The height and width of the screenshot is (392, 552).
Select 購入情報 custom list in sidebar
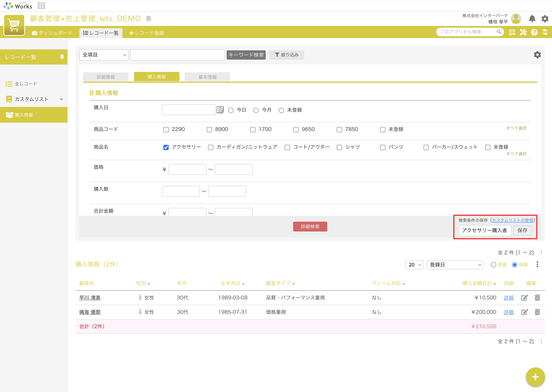click(34, 115)
